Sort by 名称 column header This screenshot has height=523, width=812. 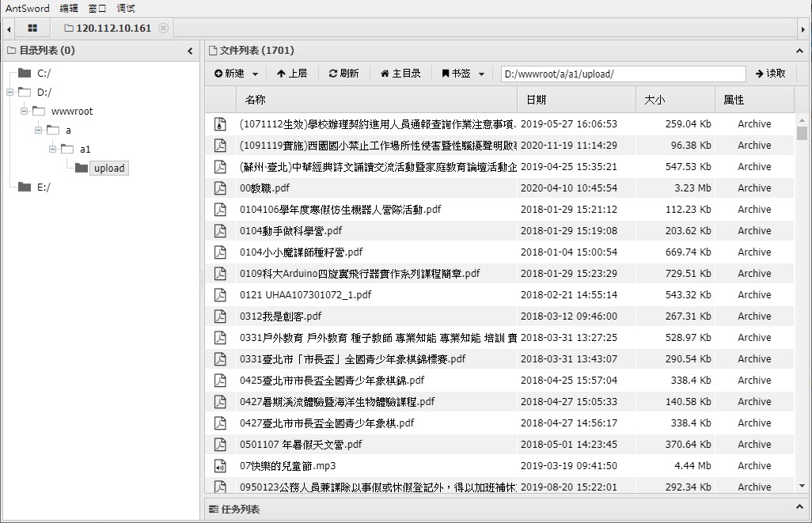[x=377, y=100]
